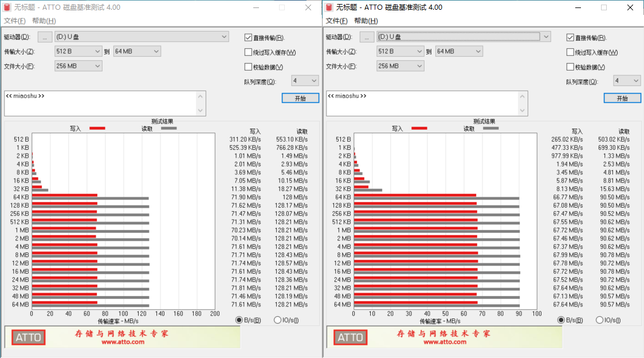Click the drive browse "..." button, right window
Image resolution: width=644 pixels, height=358 pixels.
point(367,37)
